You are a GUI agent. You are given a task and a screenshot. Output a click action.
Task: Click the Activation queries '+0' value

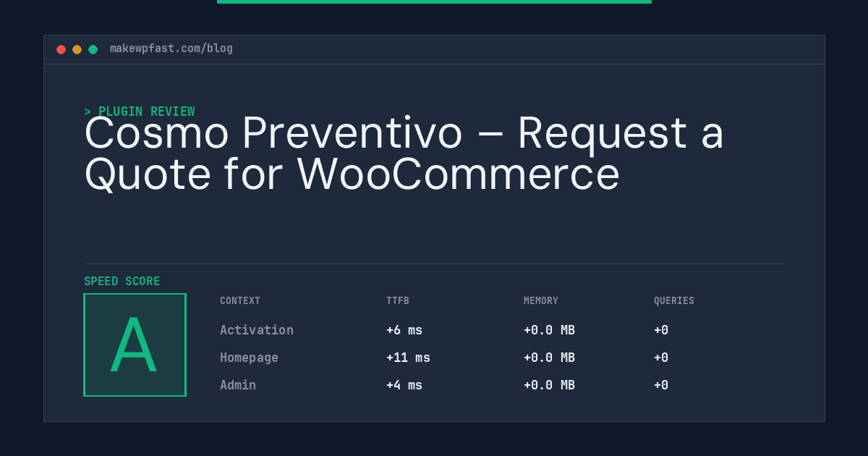[x=661, y=330]
